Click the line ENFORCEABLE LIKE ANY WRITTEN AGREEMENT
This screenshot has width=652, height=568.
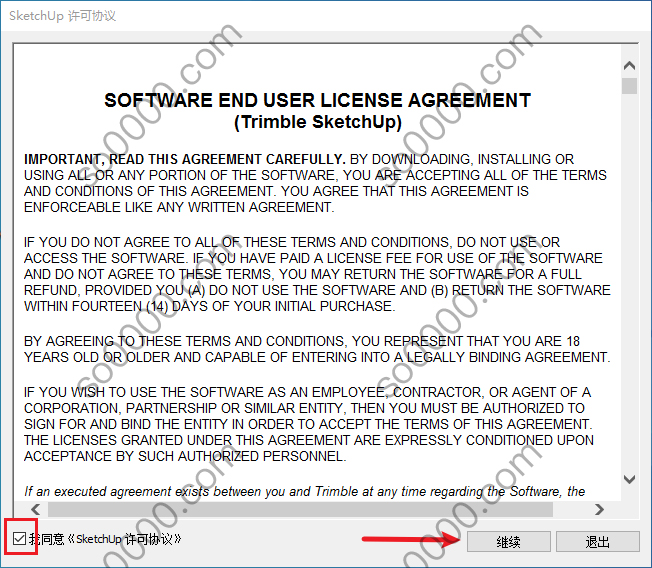click(x=179, y=207)
